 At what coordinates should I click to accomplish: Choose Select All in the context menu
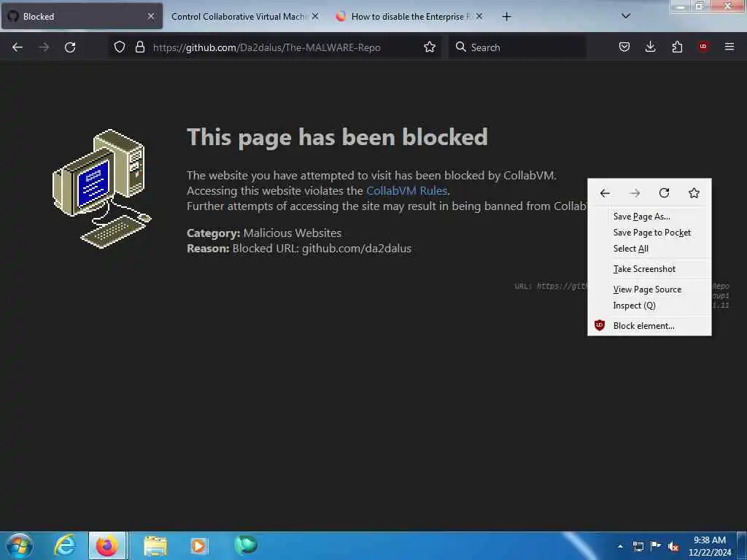(x=649, y=249)
